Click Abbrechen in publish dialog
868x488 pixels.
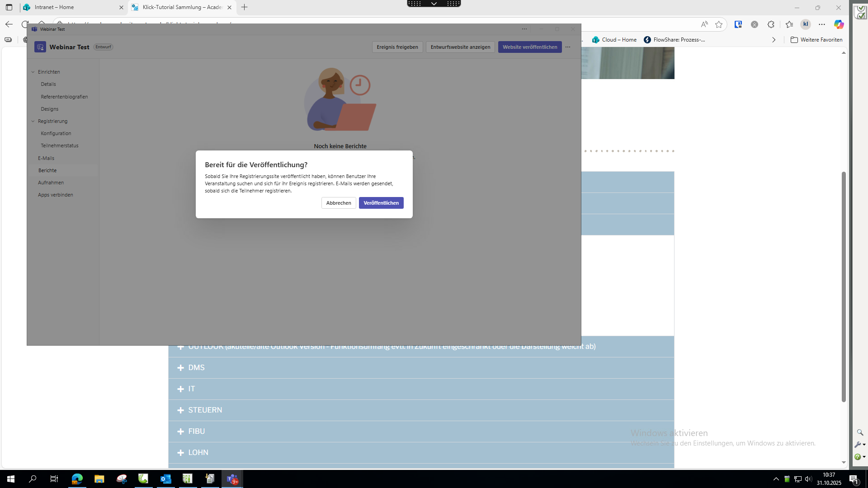click(x=339, y=203)
